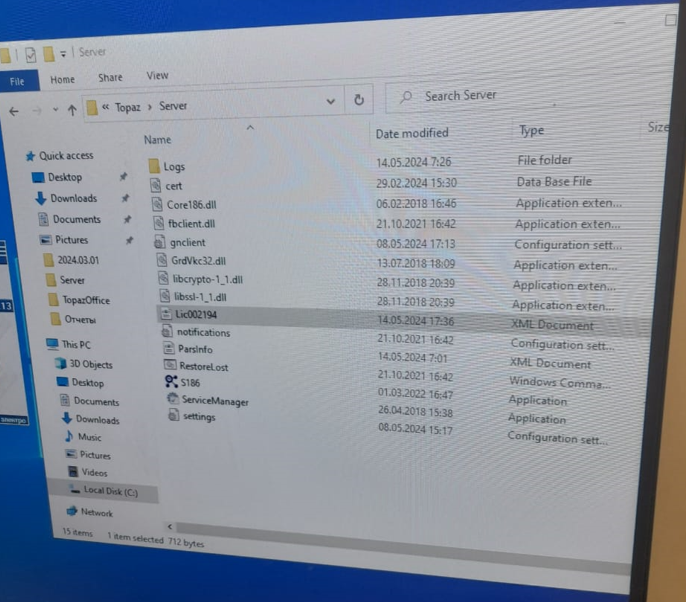Sort by the Type column header

[x=532, y=130]
